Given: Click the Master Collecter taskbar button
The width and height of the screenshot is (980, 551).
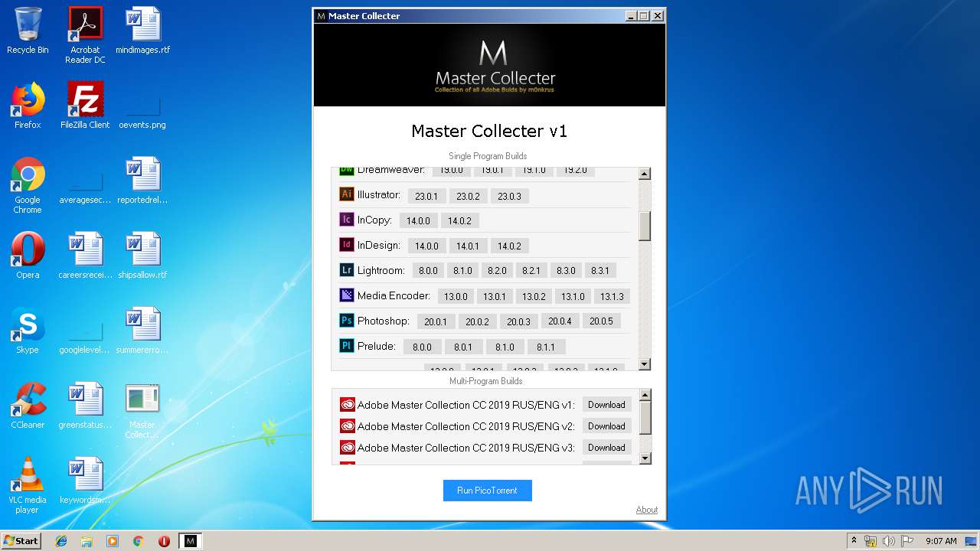Looking at the screenshot, I should point(191,541).
